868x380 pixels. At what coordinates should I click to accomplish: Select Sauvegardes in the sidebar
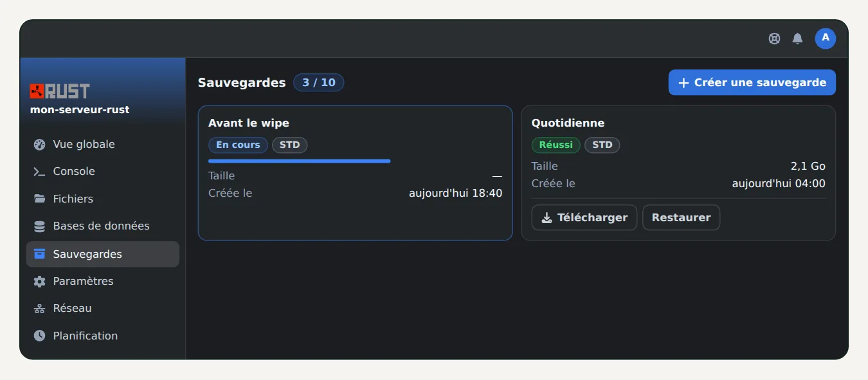102,254
